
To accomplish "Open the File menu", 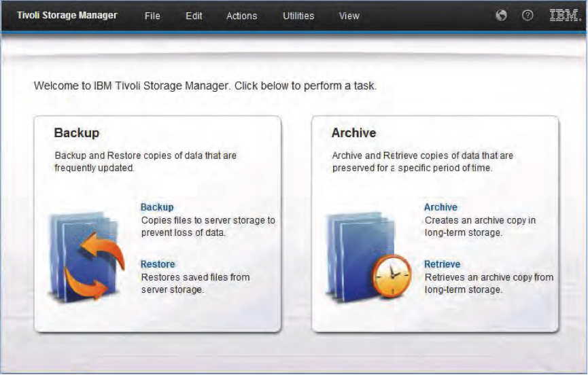I will [x=152, y=16].
